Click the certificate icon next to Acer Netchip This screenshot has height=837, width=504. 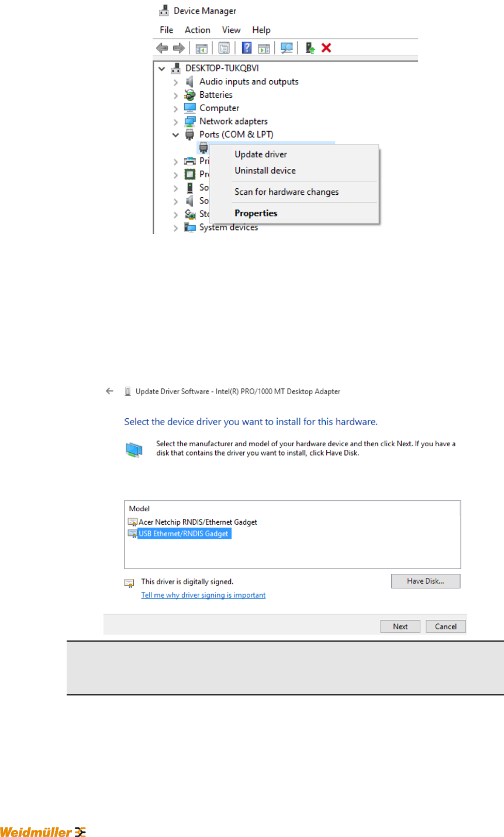(133, 522)
